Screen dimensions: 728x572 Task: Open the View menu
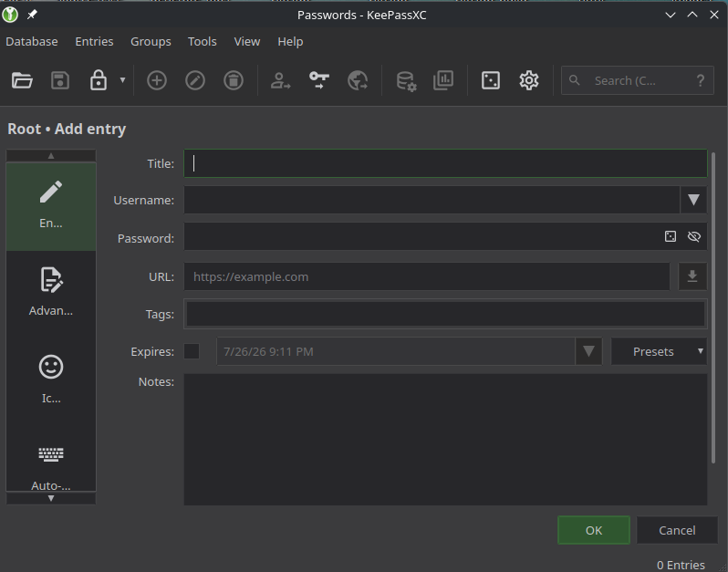[x=247, y=41]
